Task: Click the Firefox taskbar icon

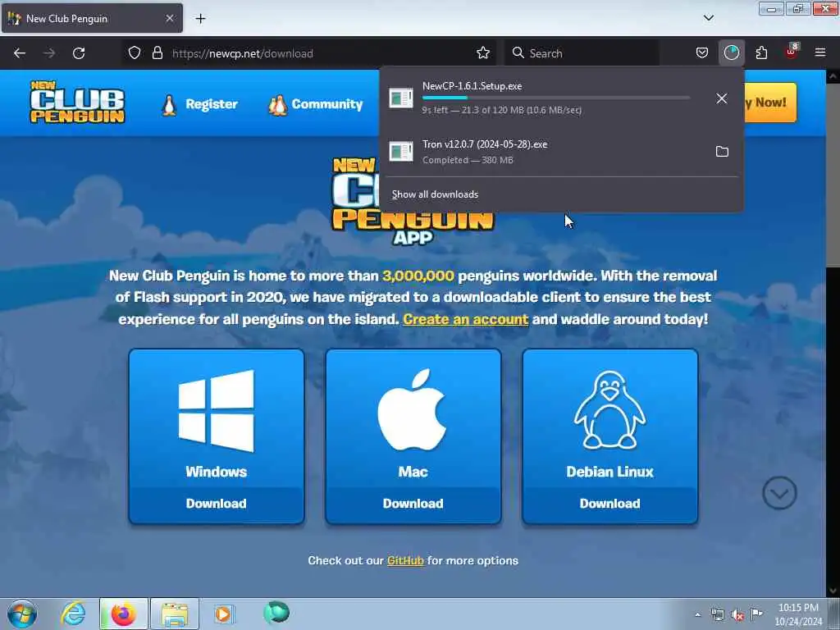Action: (x=123, y=614)
